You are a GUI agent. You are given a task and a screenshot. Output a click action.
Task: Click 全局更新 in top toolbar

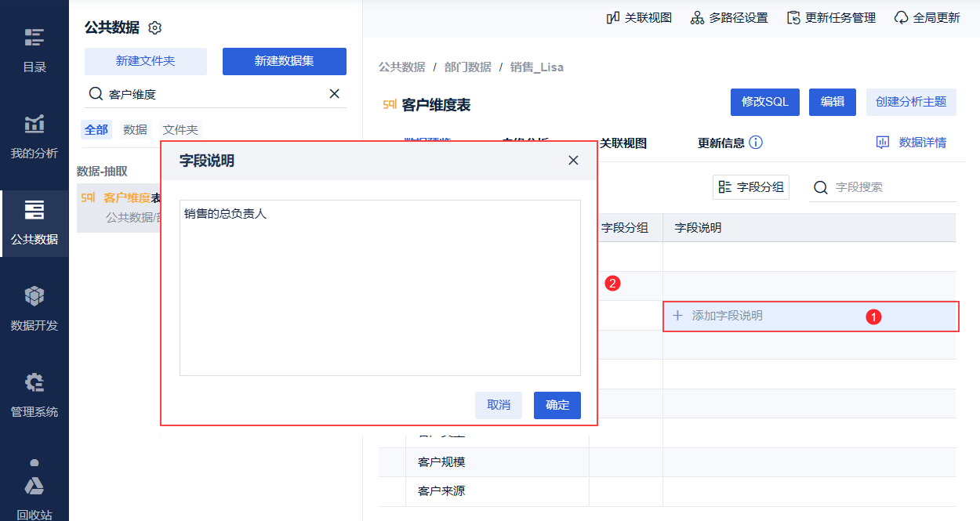pos(927,17)
